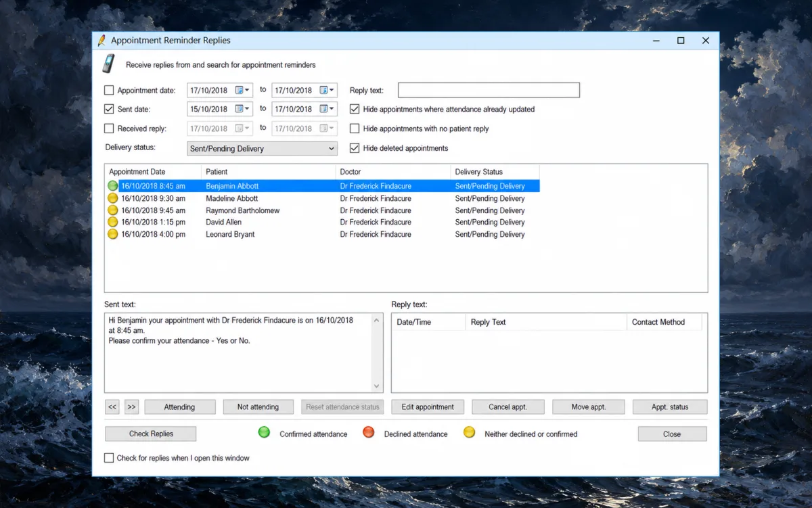Screen dimensions: 812x508
Task: Toggle Hide deleted appointments checkbox
Action: 355,148
